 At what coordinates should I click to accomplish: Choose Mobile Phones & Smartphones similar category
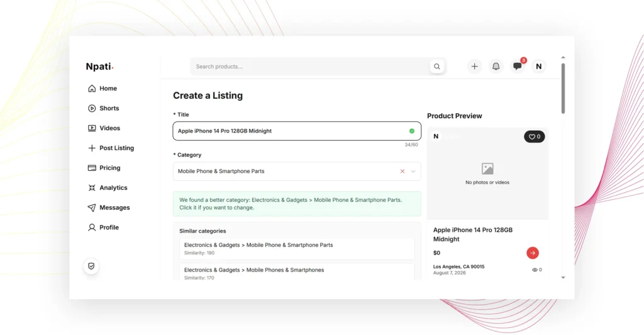pos(297,272)
